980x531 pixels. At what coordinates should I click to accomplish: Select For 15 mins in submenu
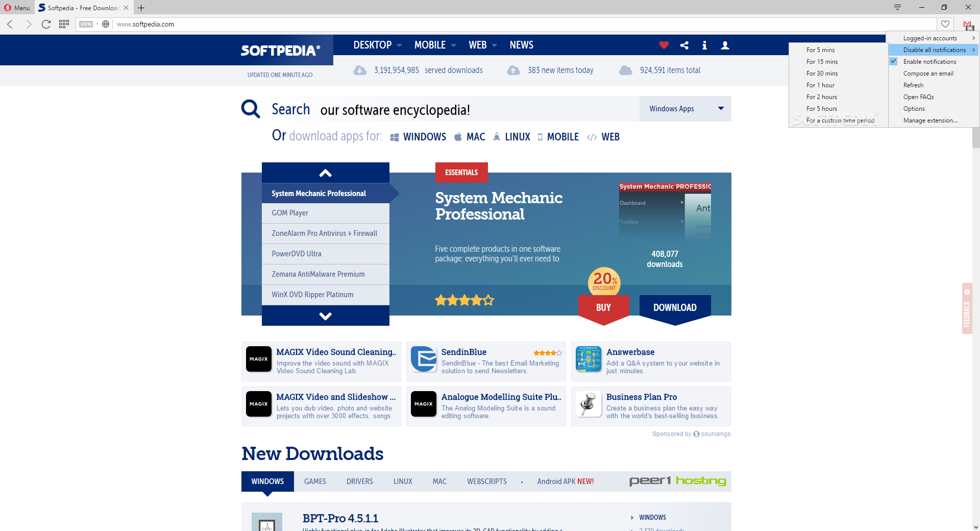838,61
